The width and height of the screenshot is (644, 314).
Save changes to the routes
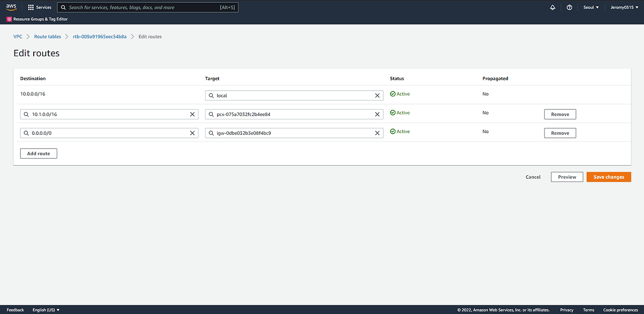tap(609, 177)
